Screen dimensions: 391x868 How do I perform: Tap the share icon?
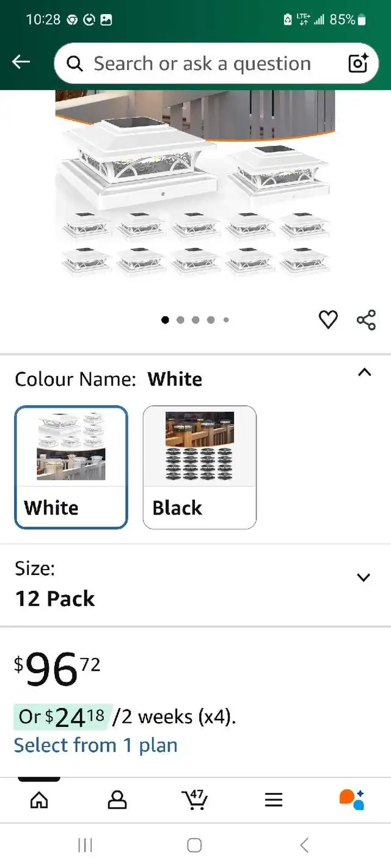pyautogui.click(x=366, y=318)
